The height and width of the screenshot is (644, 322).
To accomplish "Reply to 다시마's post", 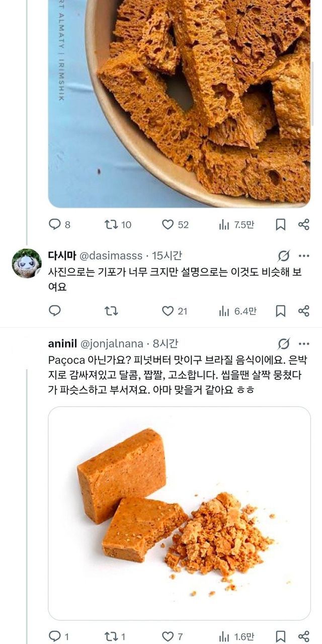I will click(55, 311).
